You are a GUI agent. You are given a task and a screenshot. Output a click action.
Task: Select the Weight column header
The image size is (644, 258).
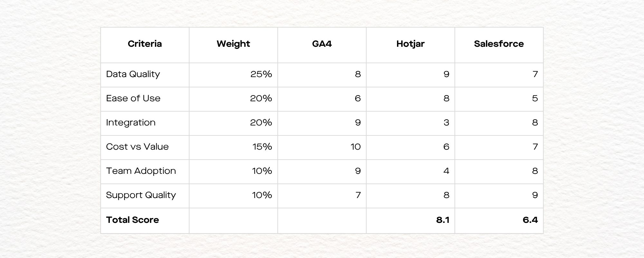click(x=233, y=44)
